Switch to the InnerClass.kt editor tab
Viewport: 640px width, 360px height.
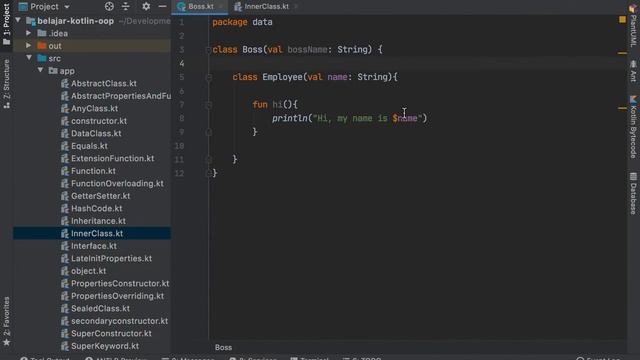[266, 7]
